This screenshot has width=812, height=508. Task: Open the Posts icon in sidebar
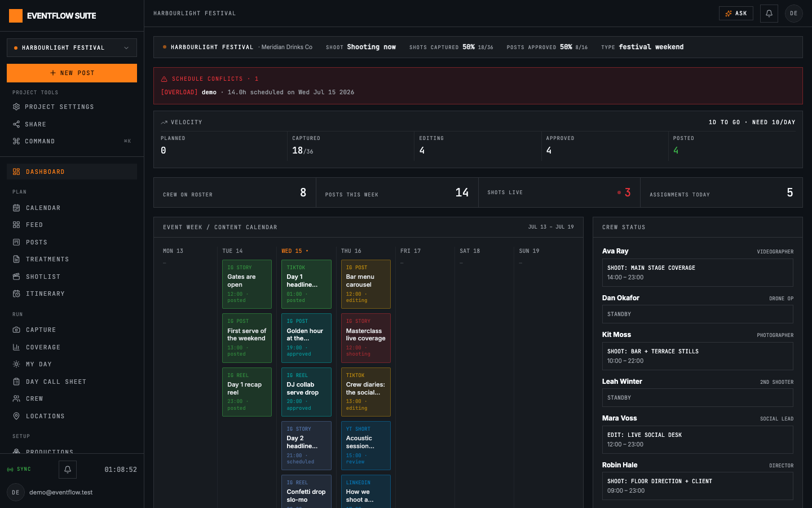16,242
